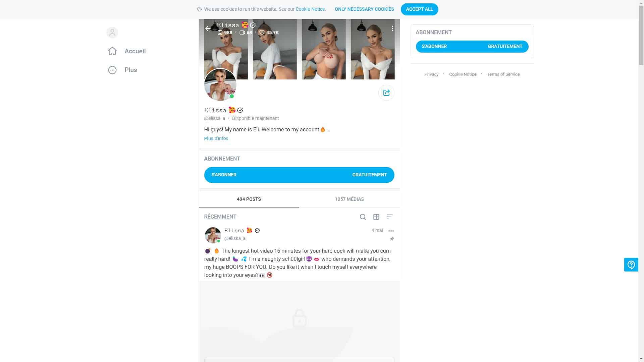This screenshot has height=362, width=644.
Task: Open the profile three-dot options menu
Action: [x=392, y=28]
